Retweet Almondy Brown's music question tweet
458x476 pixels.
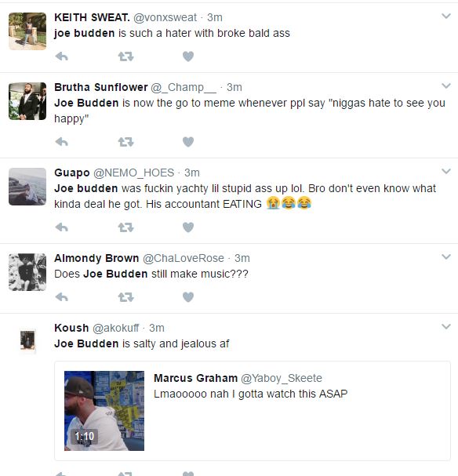coord(125,297)
